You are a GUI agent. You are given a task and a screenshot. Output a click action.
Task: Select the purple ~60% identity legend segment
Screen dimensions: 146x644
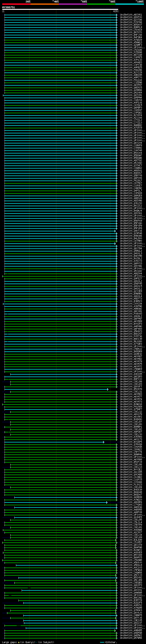[x=73, y=4]
